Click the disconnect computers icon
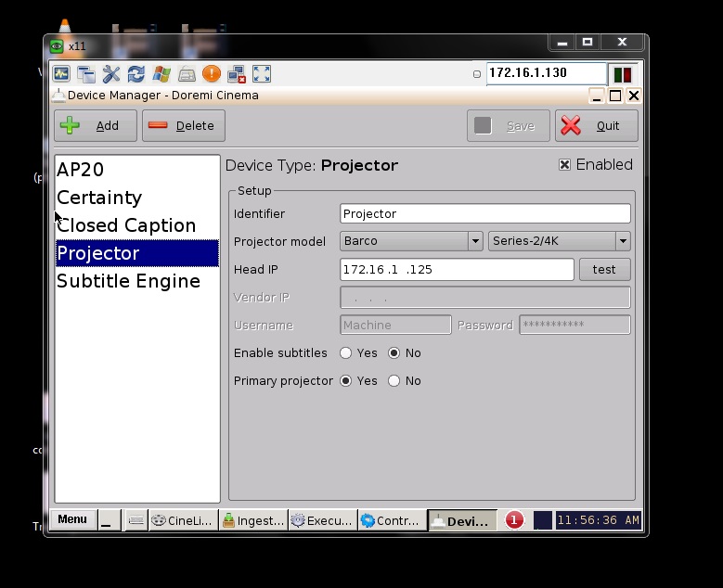 click(x=237, y=74)
